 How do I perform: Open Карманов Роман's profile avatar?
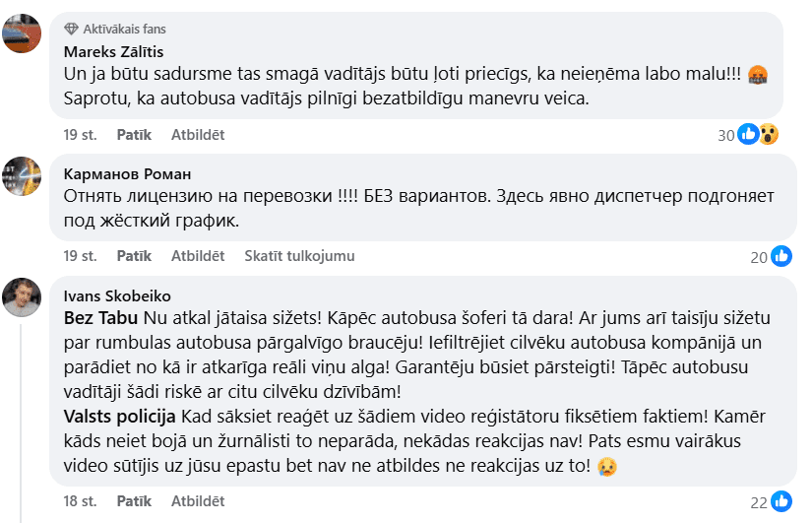coord(22,175)
